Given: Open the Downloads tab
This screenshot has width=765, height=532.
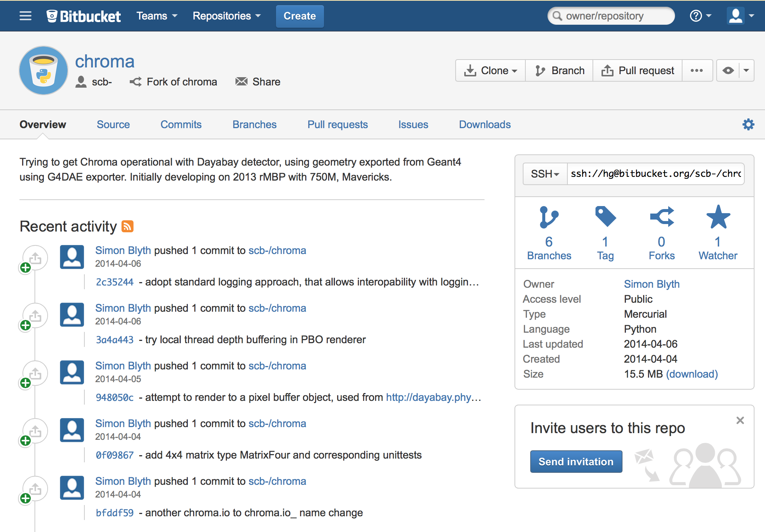Looking at the screenshot, I should click(x=485, y=124).
